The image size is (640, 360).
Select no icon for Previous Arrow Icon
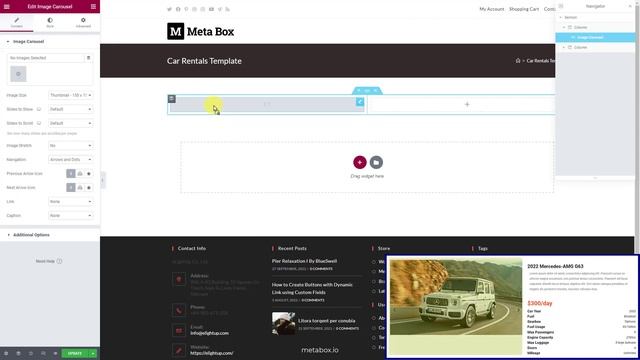click(71, 173)
